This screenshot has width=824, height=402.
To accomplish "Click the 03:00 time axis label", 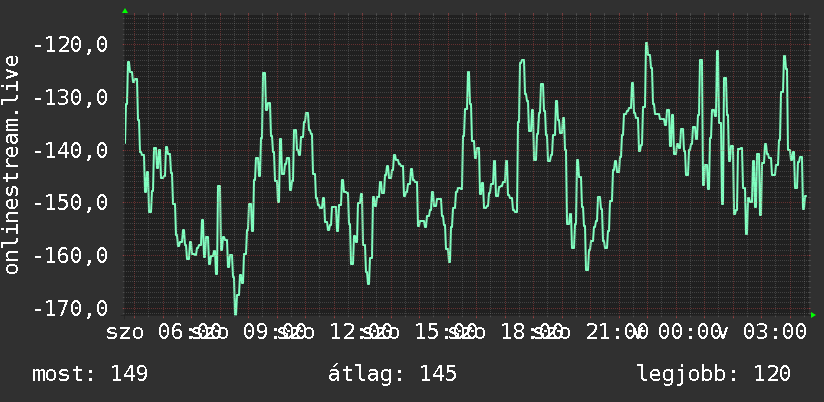I will click(x=775, y=333).
